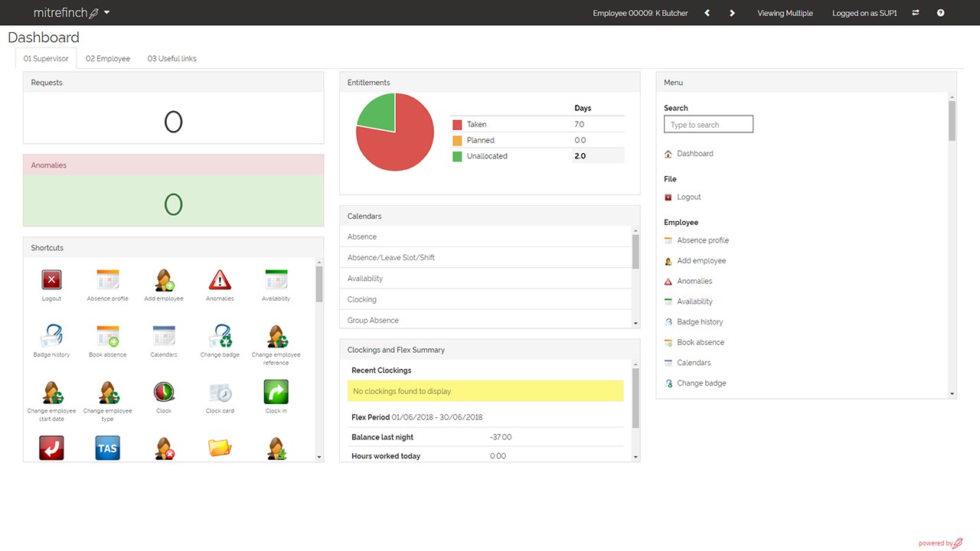Click the orange Planned legend swatch
980x551 pixels.
457,141
